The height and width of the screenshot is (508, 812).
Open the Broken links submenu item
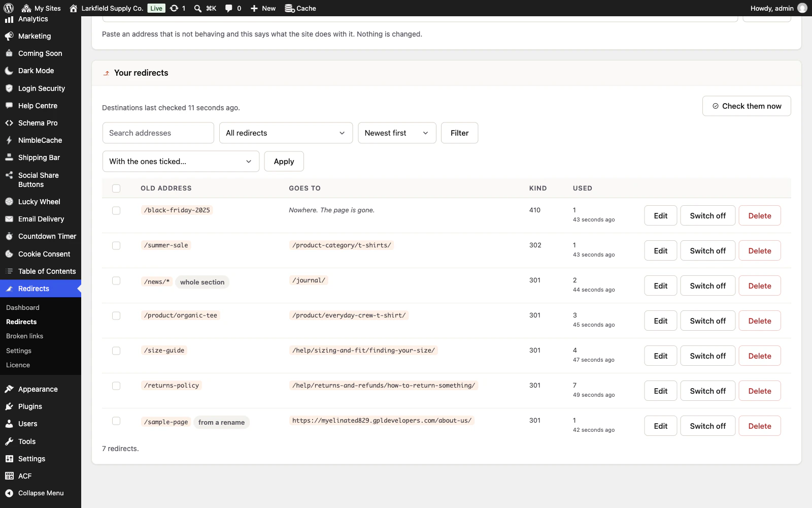click(x=24, y=336)
